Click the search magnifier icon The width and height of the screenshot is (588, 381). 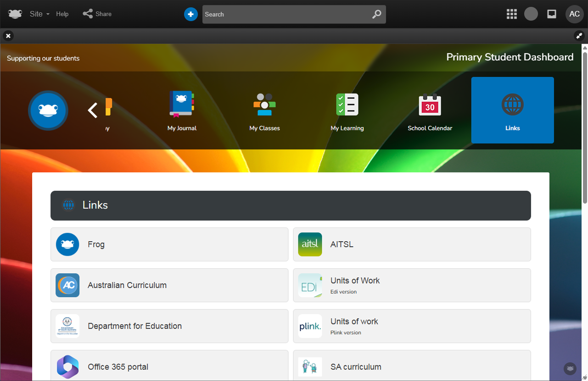[376, 14]
